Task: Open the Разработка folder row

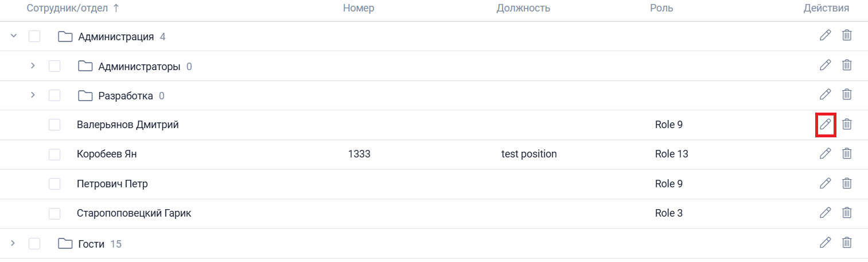Action: pos(126,96)
